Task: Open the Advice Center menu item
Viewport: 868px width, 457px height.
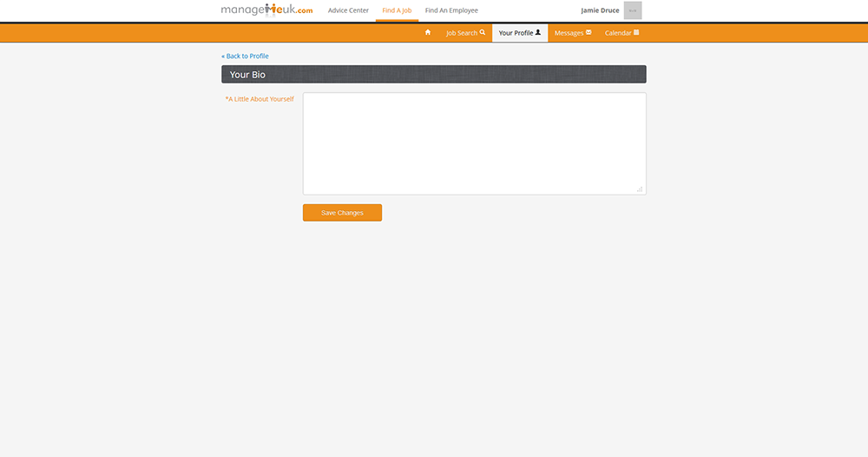Action: [x=348, y=10]
